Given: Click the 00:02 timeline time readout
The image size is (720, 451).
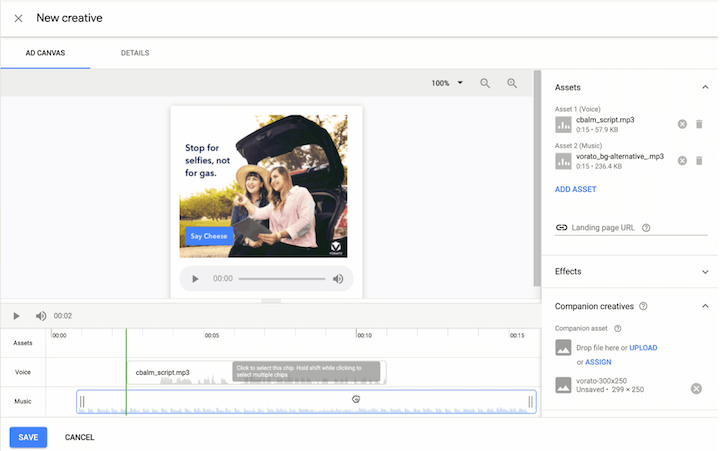Looking at the screenshot, I should [63, 316].
